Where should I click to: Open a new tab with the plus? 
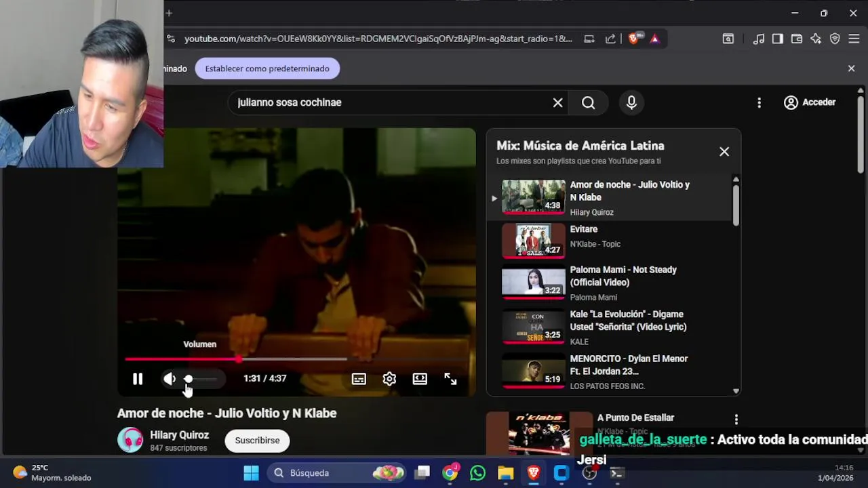click(169, 13)
